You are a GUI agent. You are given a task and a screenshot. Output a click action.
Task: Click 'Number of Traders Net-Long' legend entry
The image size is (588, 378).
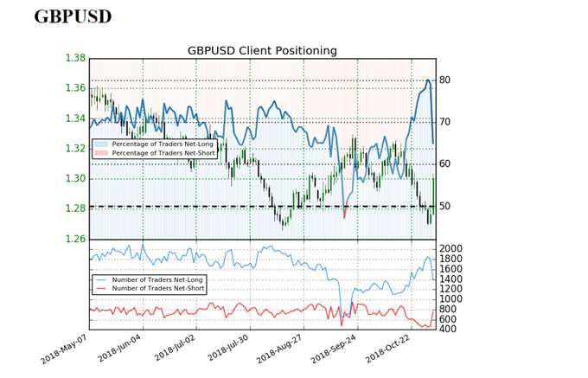(x=157, y=279)
